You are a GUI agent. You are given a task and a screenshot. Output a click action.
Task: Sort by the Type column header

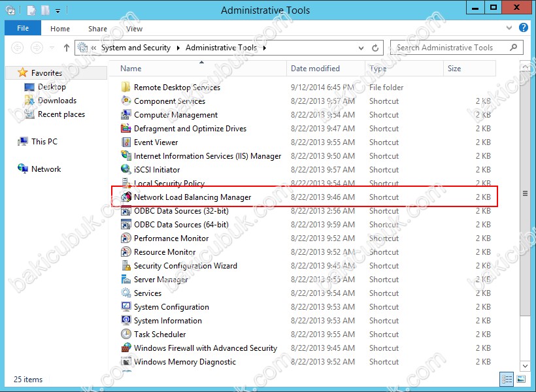(x=405, y=69)
